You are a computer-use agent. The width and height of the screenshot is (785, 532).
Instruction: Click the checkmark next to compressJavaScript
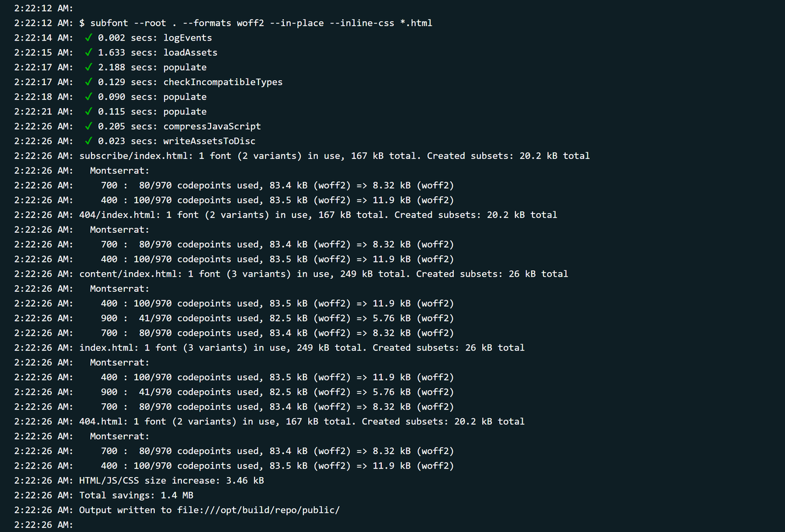pyautogui.click(x=88, y=126)
